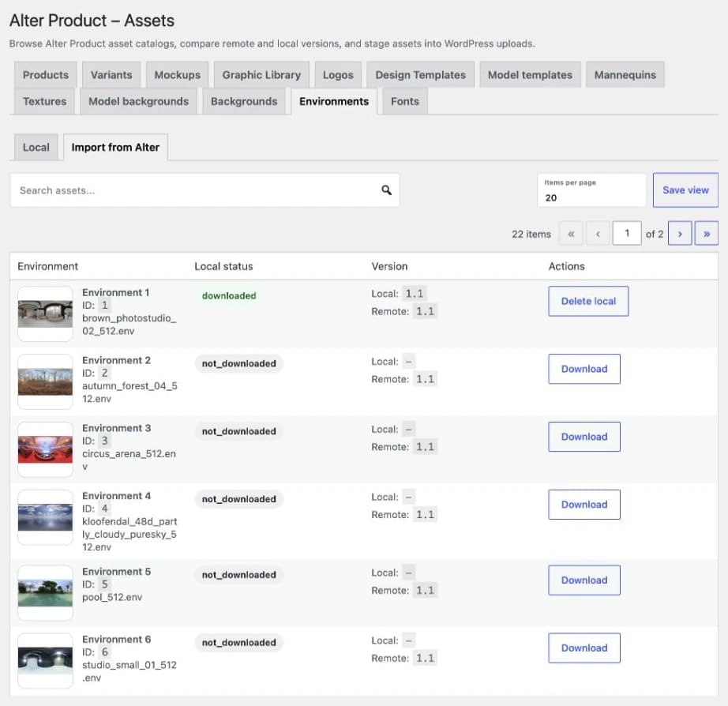This screenshot has height=706, width=728.
Task: Click the Environment 1 name
Action: point(115,292)
